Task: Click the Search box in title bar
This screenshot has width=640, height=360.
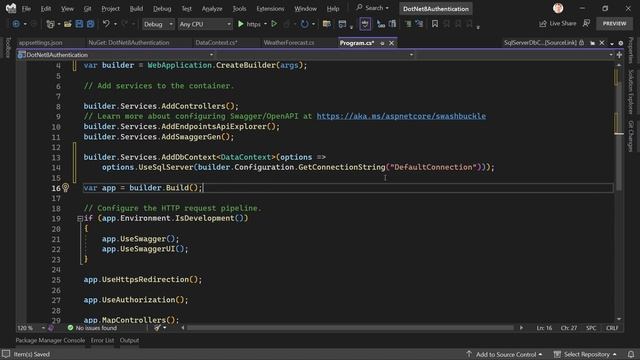Action: point(372,8)
